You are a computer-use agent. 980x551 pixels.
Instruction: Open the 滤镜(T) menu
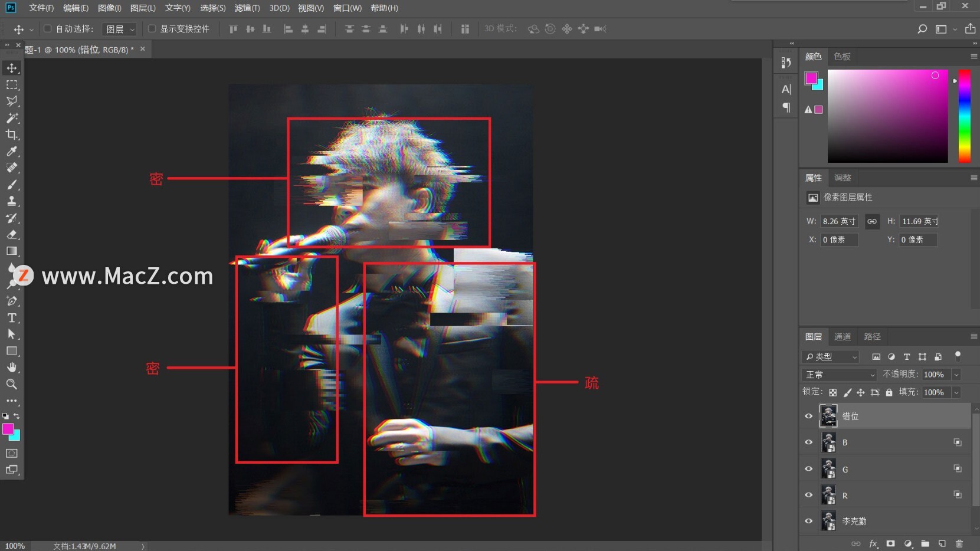247,8
